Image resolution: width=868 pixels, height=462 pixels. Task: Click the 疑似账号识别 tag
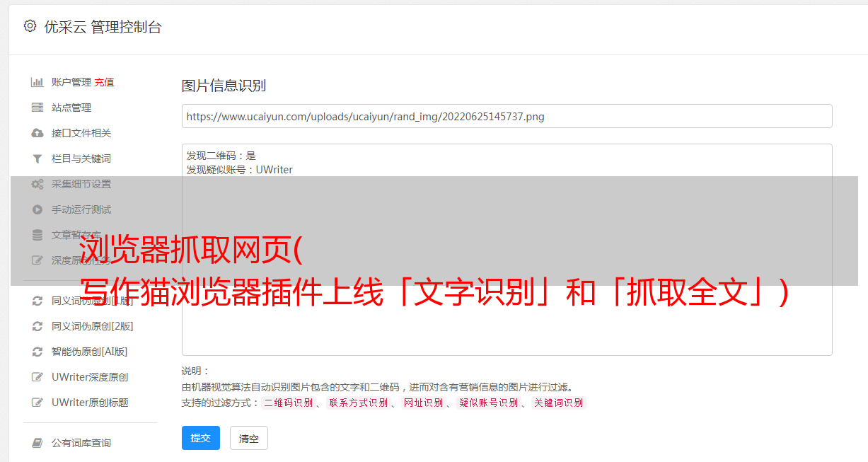[x=488, y=403]
